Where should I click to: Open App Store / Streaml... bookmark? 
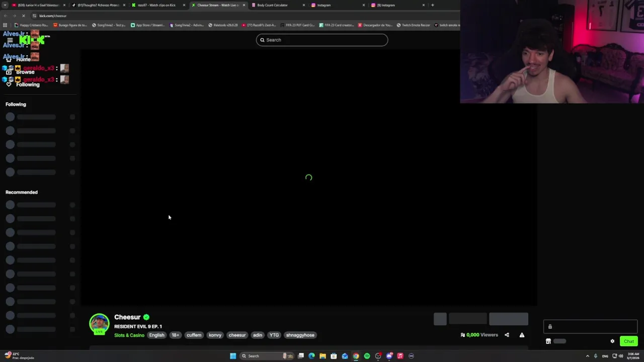(147, 25)
